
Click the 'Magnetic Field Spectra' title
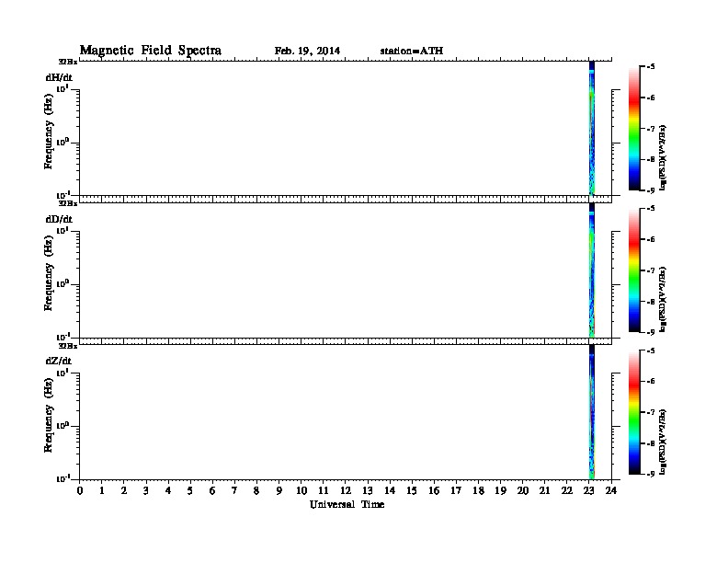151,51
